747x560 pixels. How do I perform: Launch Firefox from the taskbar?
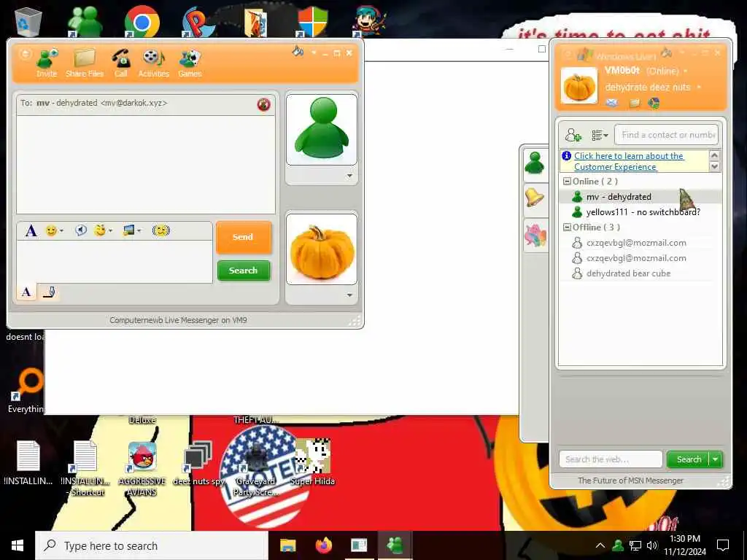point(324,545)
